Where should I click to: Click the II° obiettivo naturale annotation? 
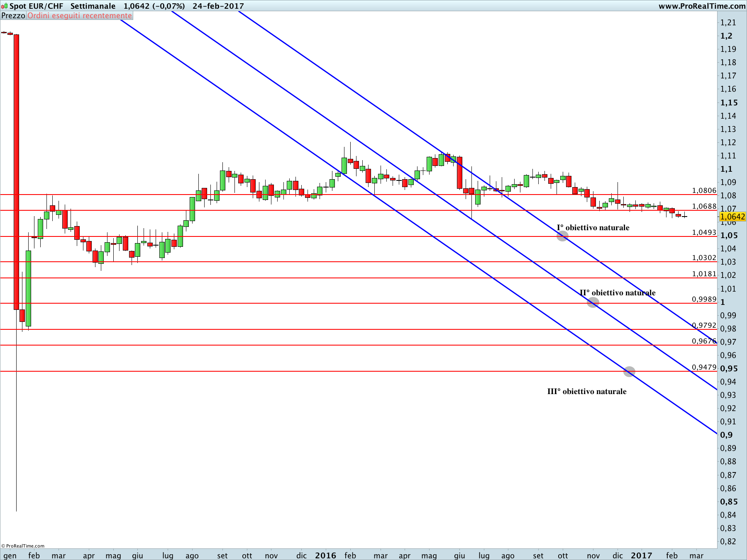point(618,292)
